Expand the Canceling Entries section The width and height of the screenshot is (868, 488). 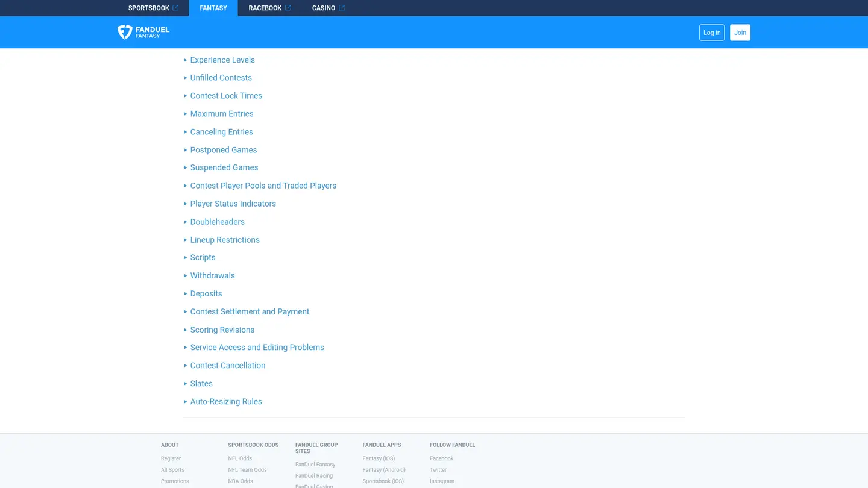pyautogui.click(x=221, y=132)
